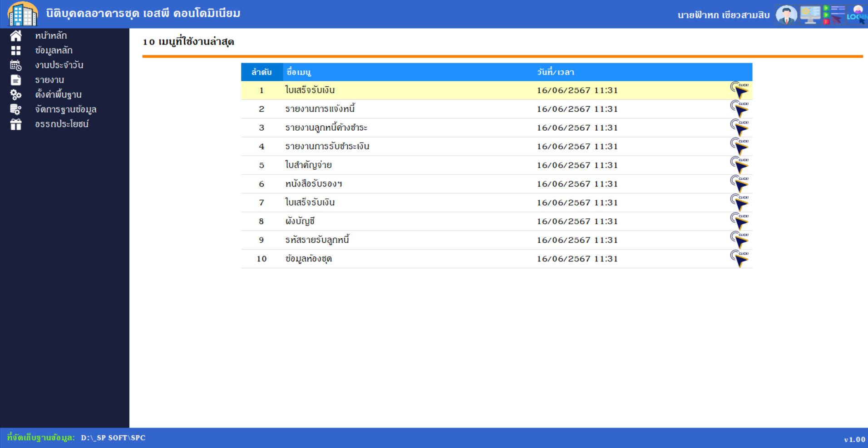Select row 1 name ใบเสร็จรับเงิน
Screen dimensions: 868x448
point(310,90)
